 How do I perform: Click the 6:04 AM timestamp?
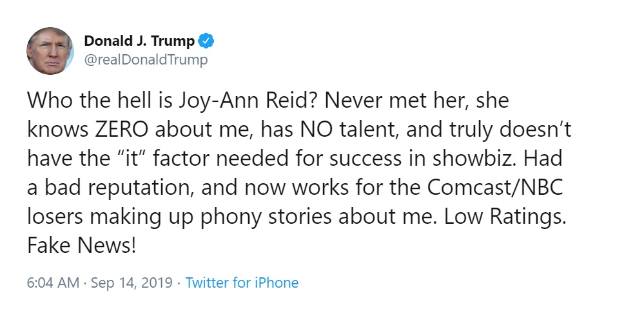point(53,282)
